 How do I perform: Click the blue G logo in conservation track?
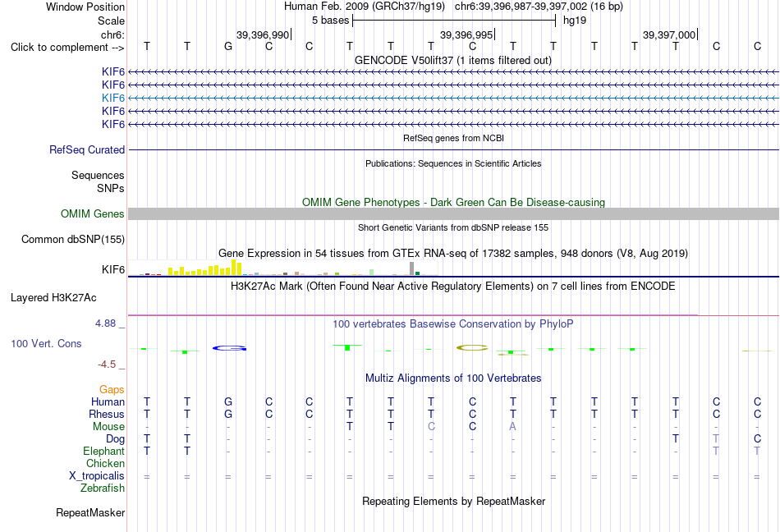[229, 348]
